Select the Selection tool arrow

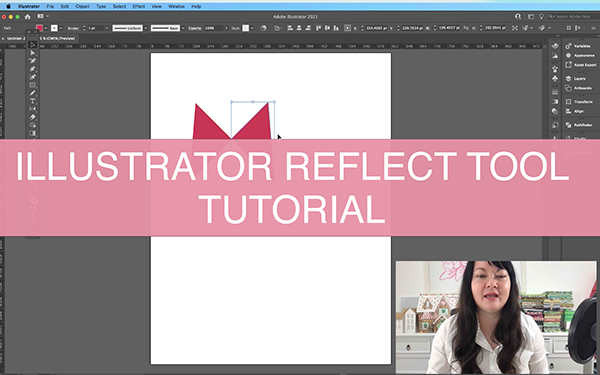pyautogui.click(x=33, y=45)
